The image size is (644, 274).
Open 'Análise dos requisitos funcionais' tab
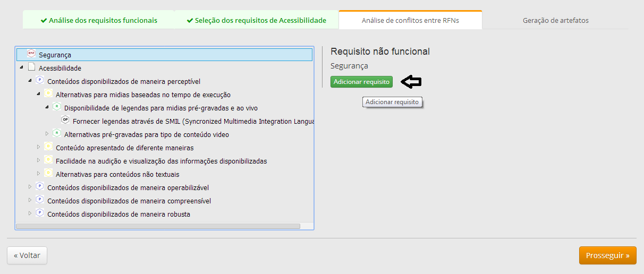(x=99, y=20)
